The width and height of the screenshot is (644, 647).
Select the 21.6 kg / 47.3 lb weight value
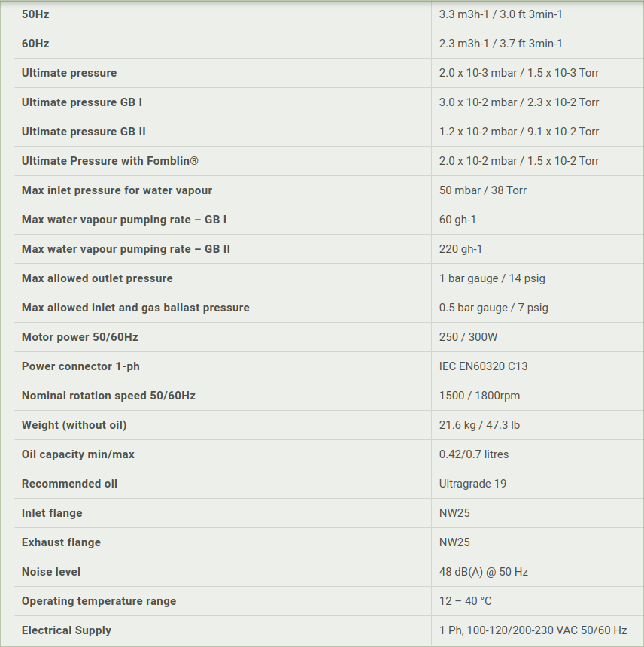pyautogui.click(x=479, y=425)
